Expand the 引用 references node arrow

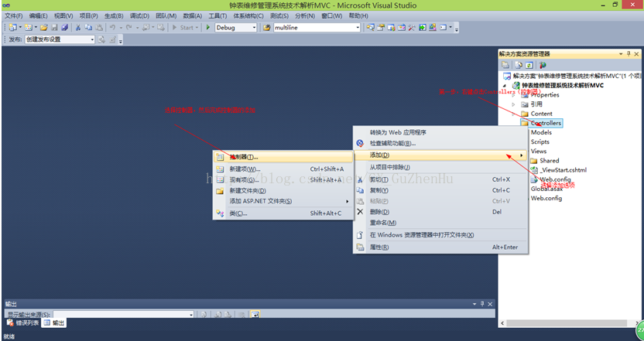click(513, 104)
